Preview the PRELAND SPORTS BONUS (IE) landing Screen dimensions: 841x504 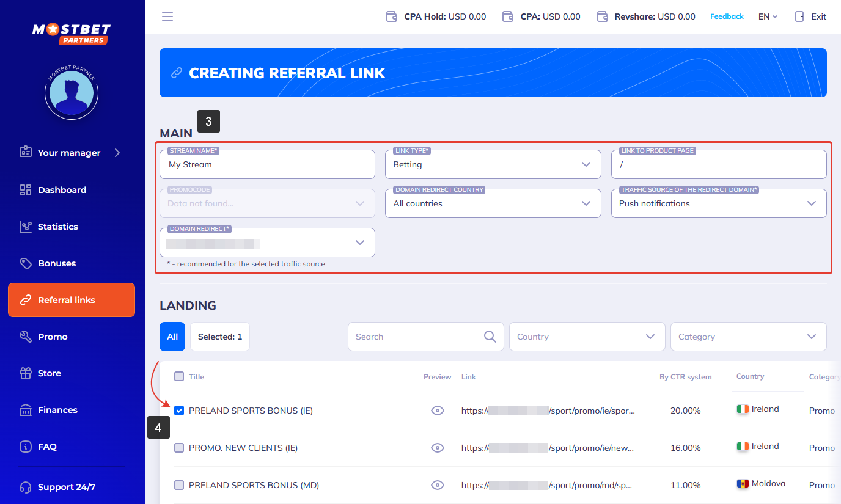click(x=437, y=411)
